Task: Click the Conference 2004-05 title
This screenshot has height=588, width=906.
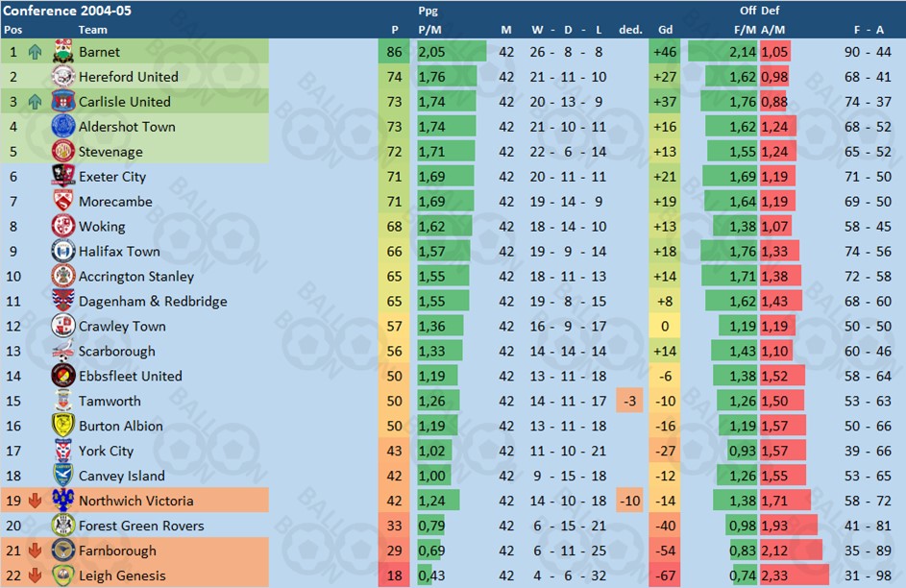Action: pyautogui.click(x=67, y=11)
